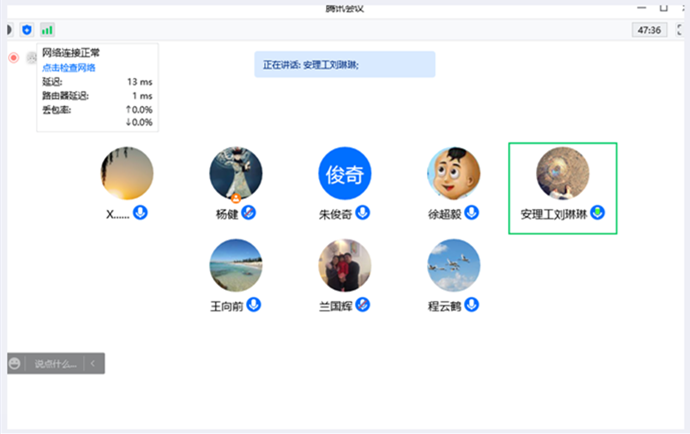
Task: Click the microphone icon beside 王向前
Action: click(254, 305)
